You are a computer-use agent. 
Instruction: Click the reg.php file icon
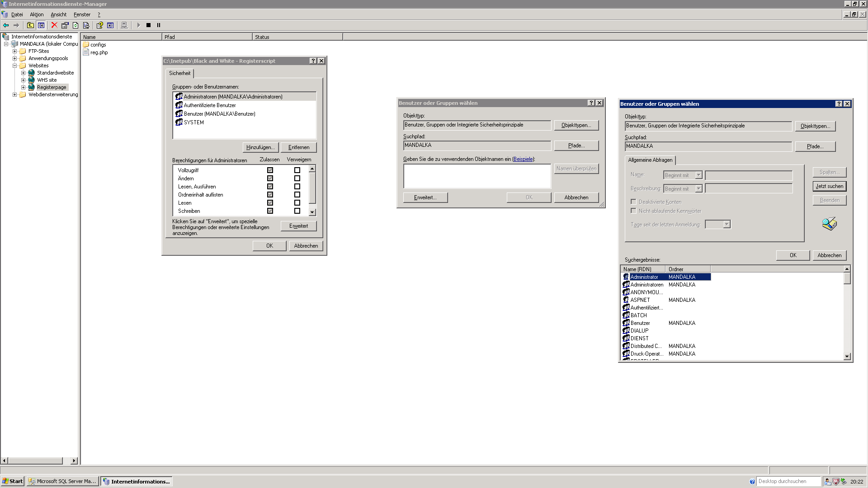(86, 52)
